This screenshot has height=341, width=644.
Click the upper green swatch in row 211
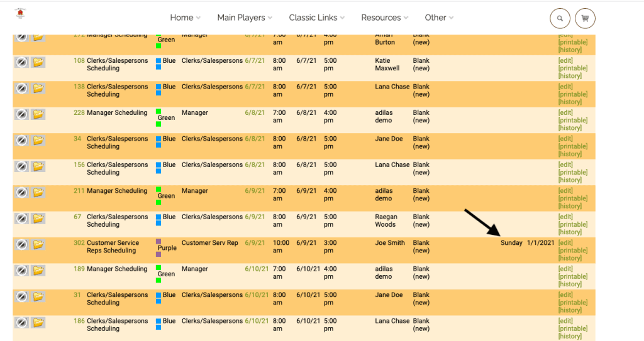[x=158, y=190]
